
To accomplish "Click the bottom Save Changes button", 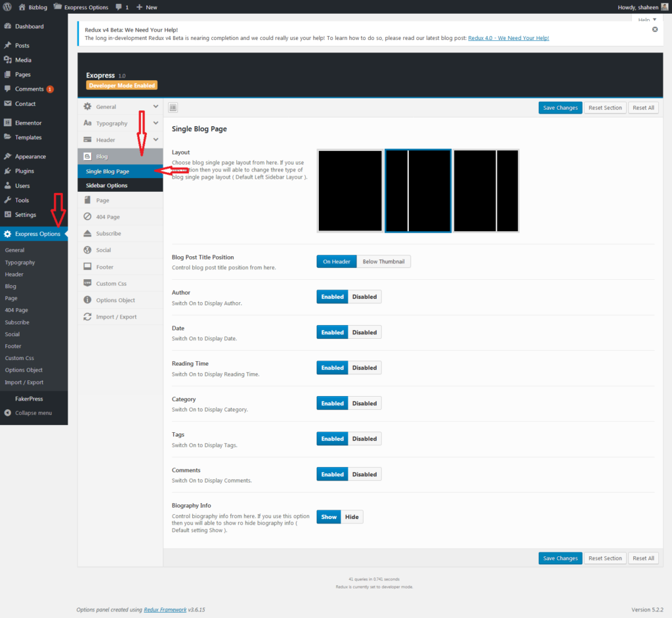I will [x=560, y=558].
